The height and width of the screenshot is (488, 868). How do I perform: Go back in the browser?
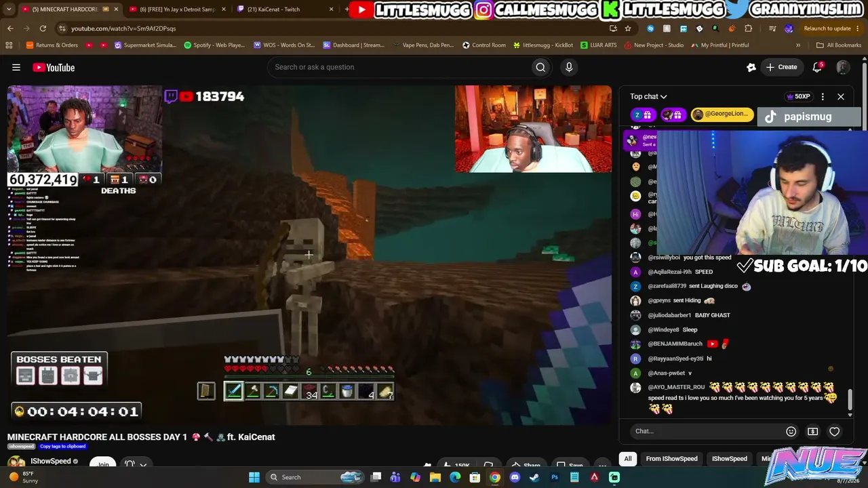click(10, 28)
